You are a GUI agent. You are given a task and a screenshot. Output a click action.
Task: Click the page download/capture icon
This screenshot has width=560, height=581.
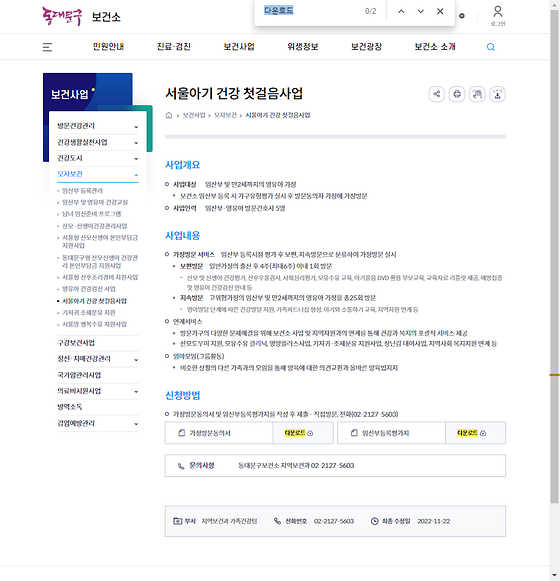coord(497,94)
